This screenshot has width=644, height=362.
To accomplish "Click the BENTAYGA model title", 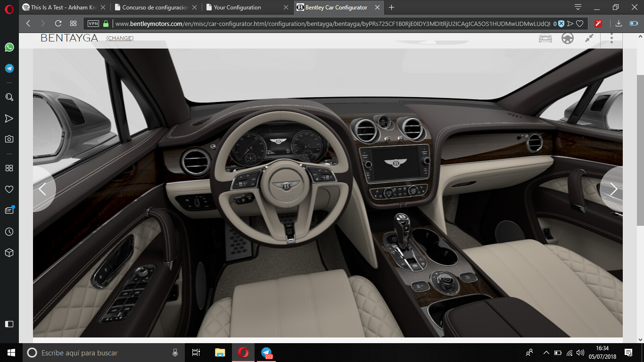I will point(69,38).
